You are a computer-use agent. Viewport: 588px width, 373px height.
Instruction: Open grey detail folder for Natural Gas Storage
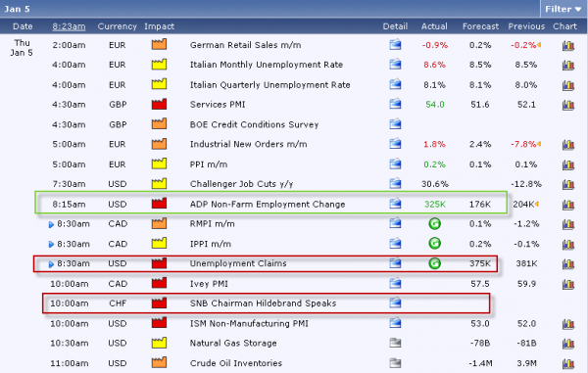click(395, 343)
